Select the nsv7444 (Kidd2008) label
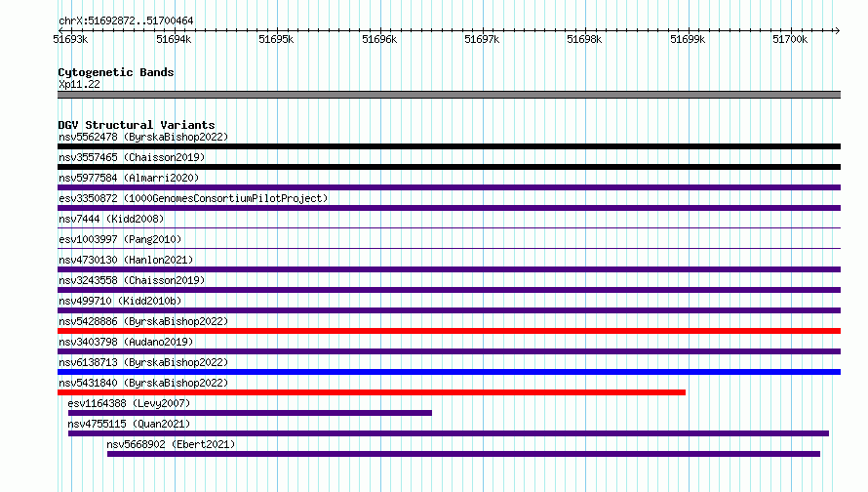 click(111, 219)
